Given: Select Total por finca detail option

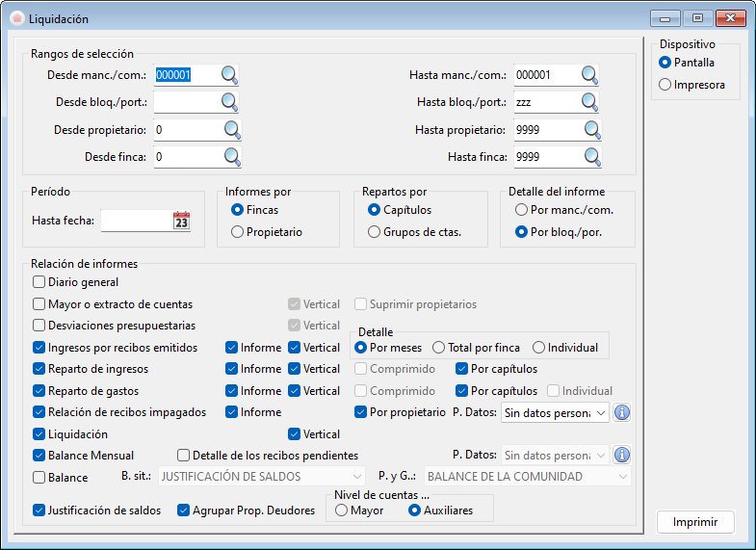Looking at the screenshot, I should coord(439,348).
